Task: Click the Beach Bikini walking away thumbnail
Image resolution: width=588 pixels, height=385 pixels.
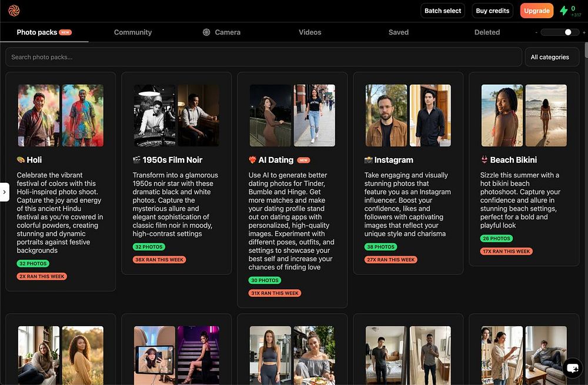Action: [546, 115]
